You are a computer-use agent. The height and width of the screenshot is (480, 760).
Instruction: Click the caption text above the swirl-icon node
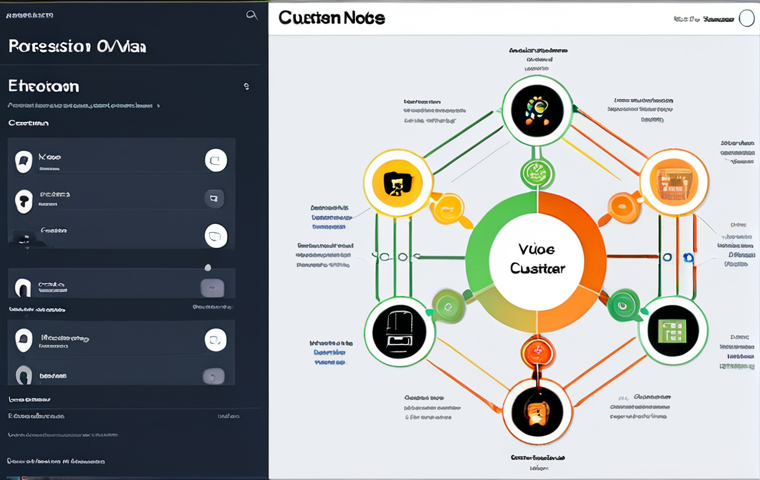click(538, 59)
